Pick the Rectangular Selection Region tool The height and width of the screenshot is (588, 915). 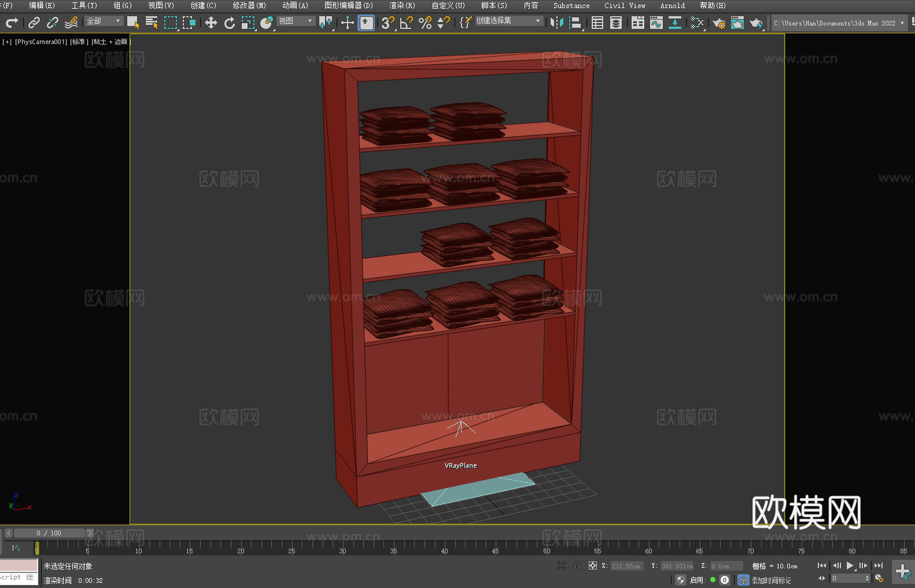(x=171, y=23)
